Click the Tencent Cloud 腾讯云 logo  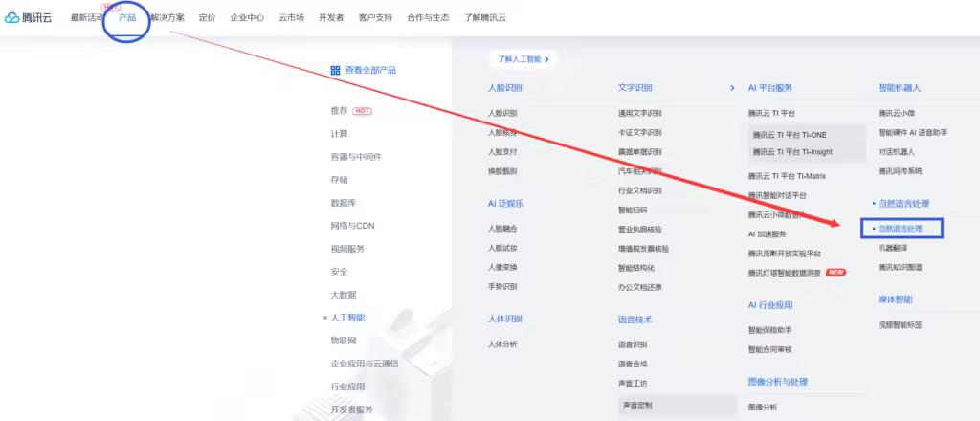pos(29,17)
